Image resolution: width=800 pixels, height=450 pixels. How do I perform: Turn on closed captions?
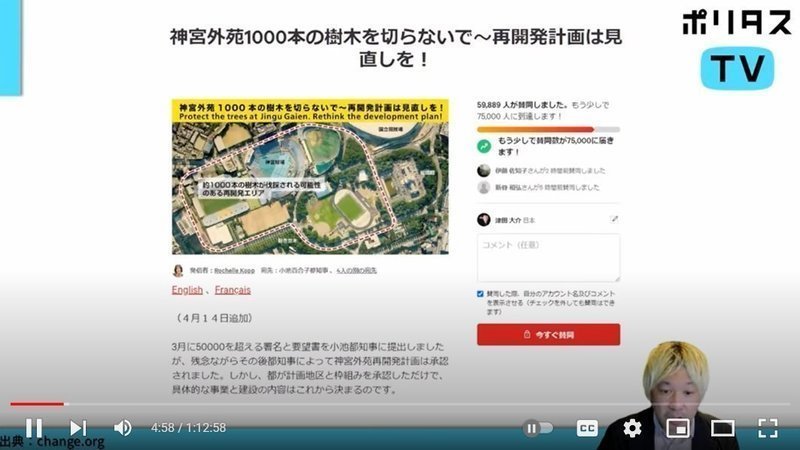587,428
